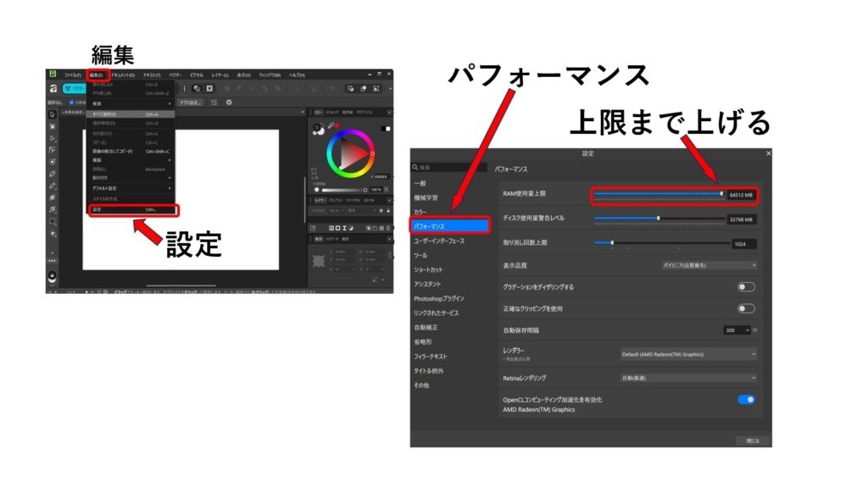This screenshot has height=482, width=868.
Task: Enable グラデーションをディザリングする toggle
Action: coord(746,286)
